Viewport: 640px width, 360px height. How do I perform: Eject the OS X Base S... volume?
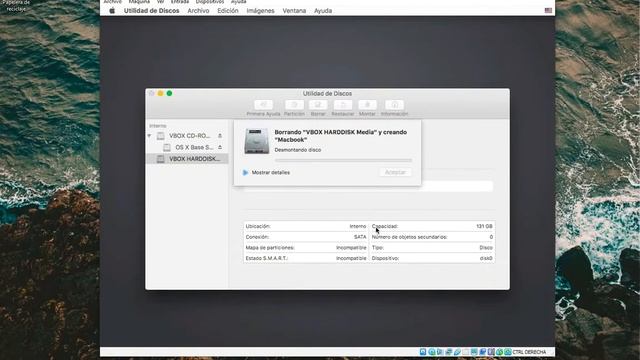click(220, 147)
